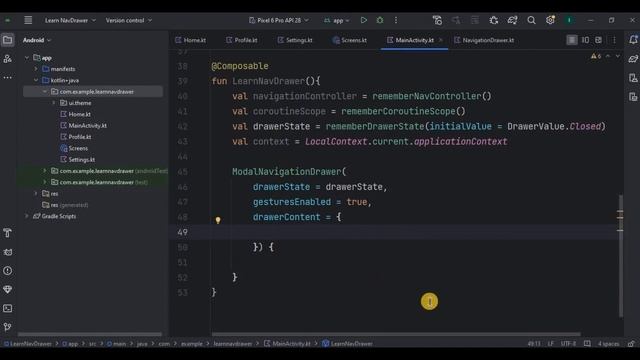This screenshot has width=640, height=360.
Task: Run the app with green play button
Action: tap(363, 20)
